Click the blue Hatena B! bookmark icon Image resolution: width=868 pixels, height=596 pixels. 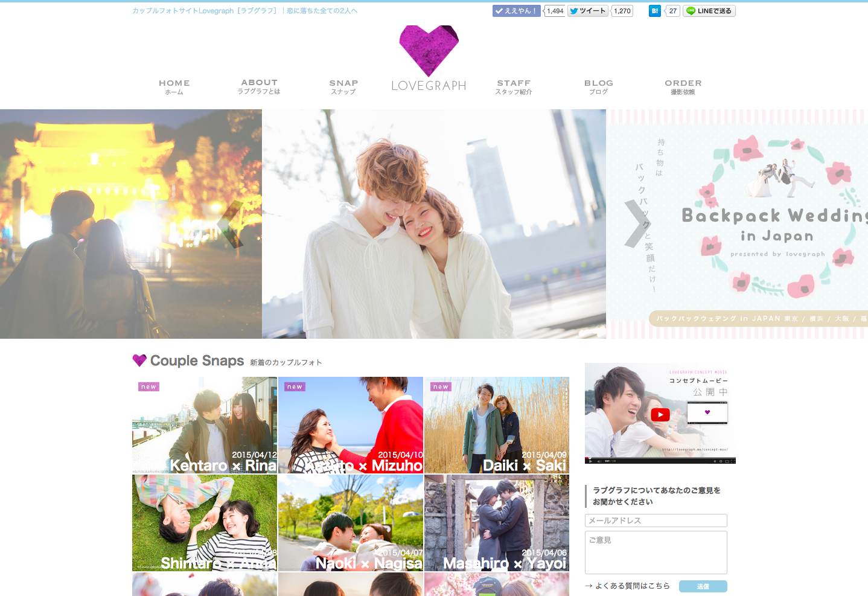click(x=654, y=10)
